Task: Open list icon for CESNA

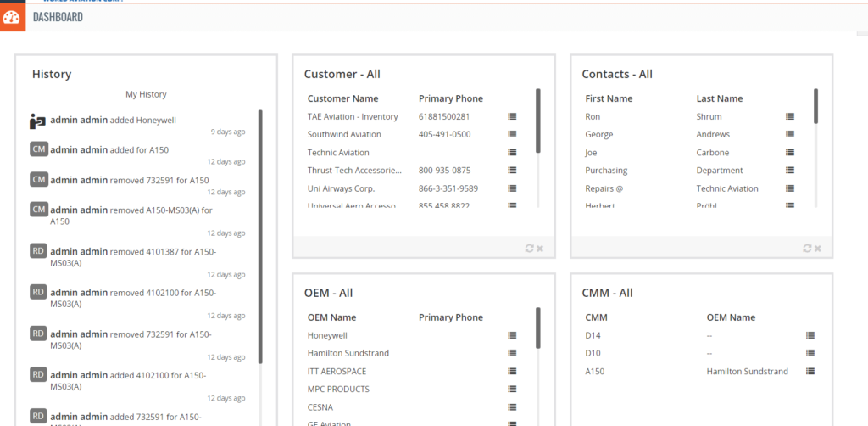Action: [512, 407]
